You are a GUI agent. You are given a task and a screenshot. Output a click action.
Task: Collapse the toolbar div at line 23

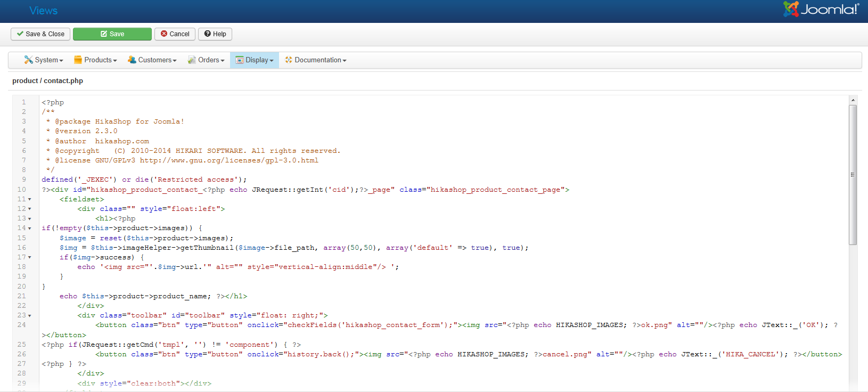(x=29, y=316)
